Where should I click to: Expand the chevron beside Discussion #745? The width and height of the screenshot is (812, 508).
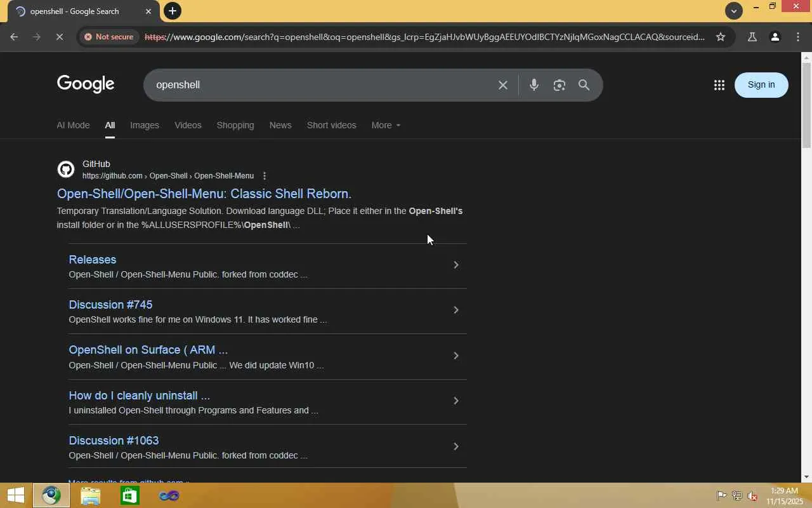(456, 310)
